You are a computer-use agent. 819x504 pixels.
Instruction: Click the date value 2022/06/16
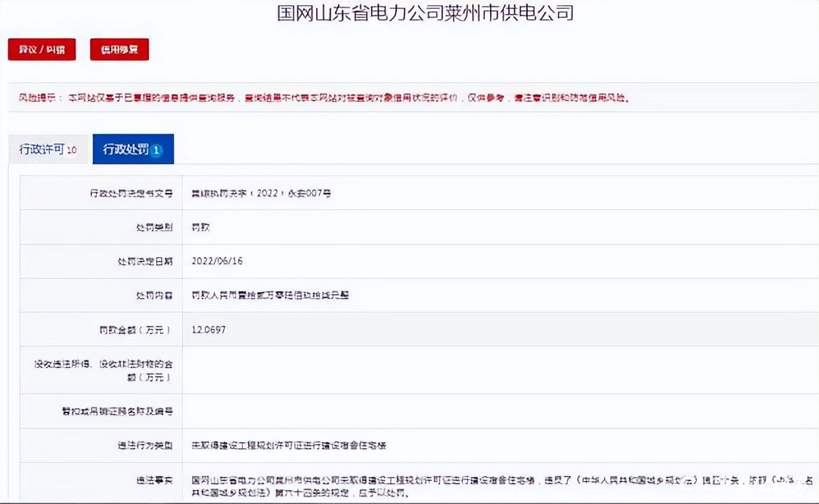217,261
